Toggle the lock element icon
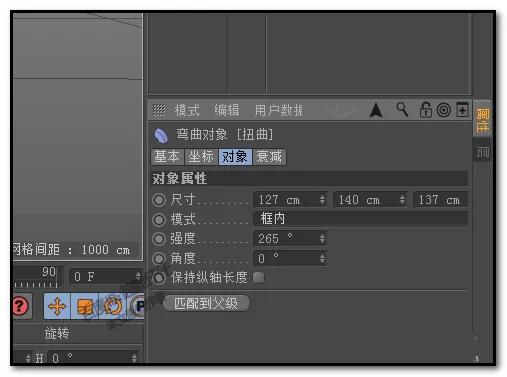This screenshot has height=377, width=507. click(425, 110)
